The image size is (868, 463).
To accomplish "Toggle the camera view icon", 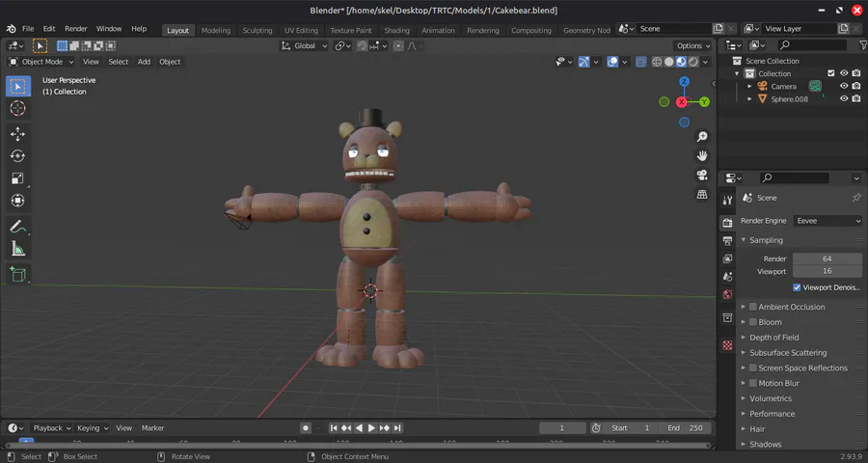I will 702,176.
